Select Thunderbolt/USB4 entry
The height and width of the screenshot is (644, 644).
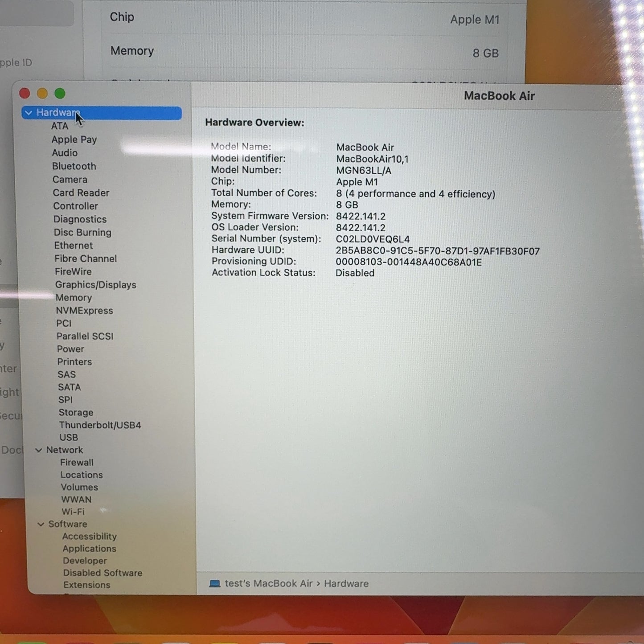click(100, 425)
